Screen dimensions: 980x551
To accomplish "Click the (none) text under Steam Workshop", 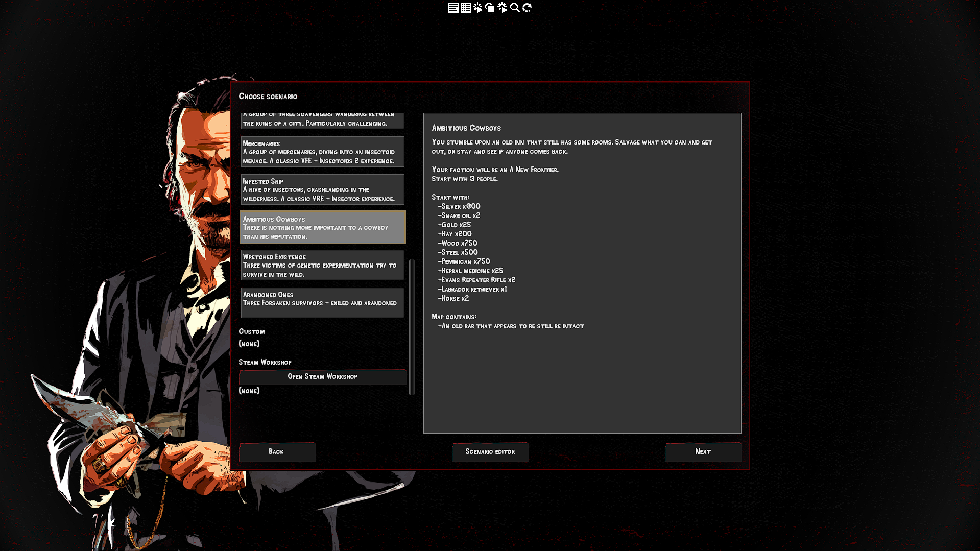I will click(249, 391).
